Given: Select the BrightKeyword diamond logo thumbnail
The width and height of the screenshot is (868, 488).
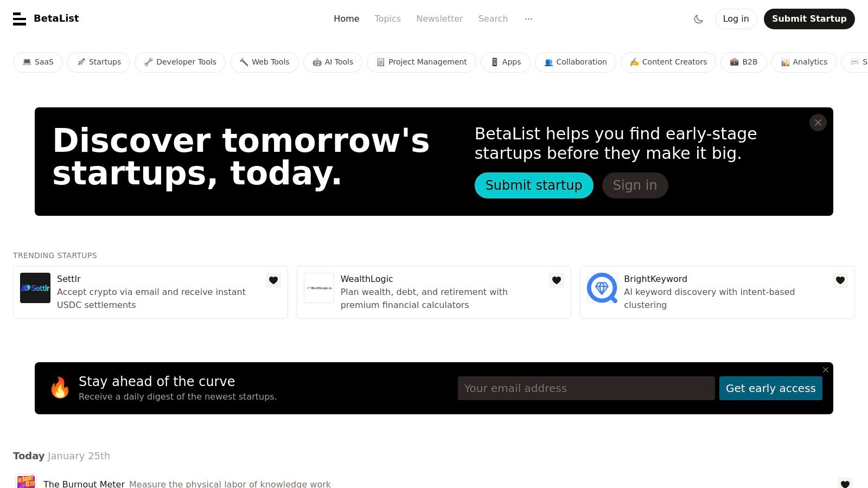Looking at the screenshot, I should tap(602, 288).
